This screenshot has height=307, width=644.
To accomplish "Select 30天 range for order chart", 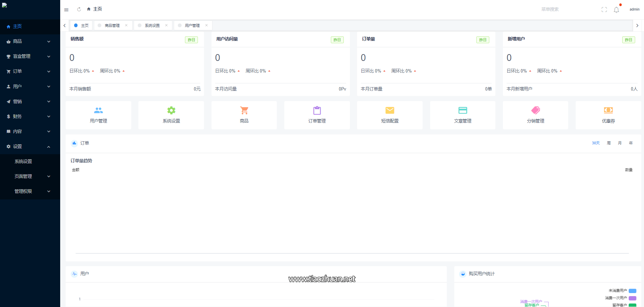I will click(x=596, y=143).
